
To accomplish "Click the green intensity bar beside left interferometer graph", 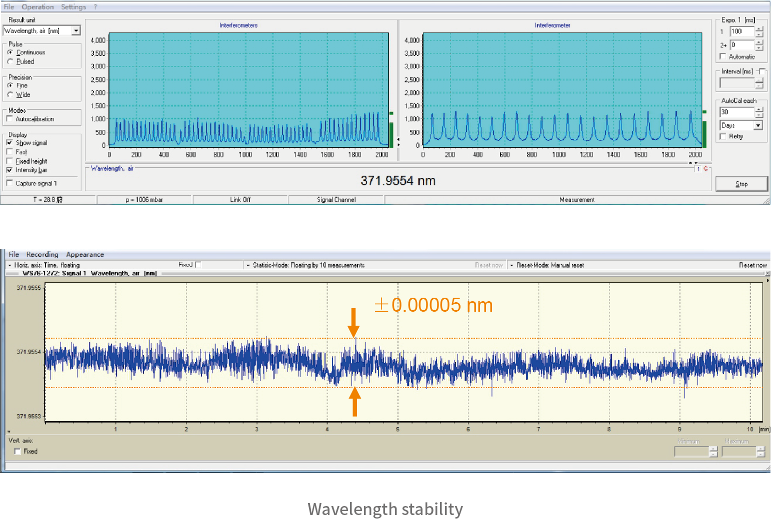I will tap(391, 134).
